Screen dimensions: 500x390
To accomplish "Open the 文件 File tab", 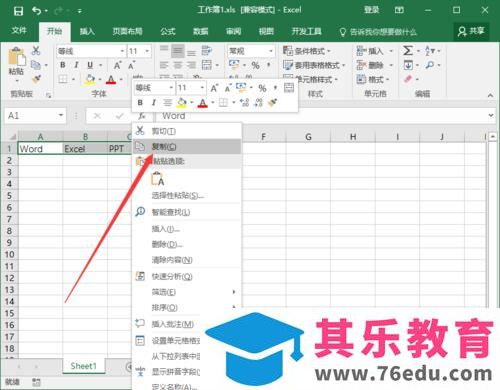I will (x=19, y=31).
